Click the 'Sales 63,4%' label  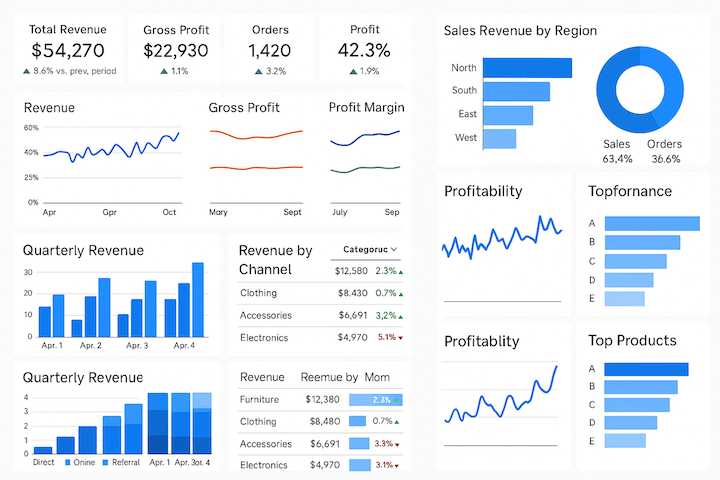tap(617, 151)
